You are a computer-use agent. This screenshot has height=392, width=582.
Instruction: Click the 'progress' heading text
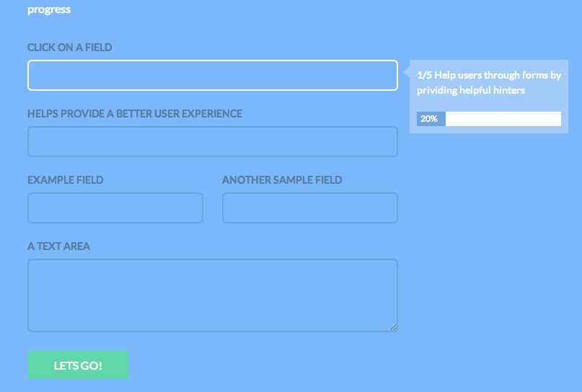[49, 9]
